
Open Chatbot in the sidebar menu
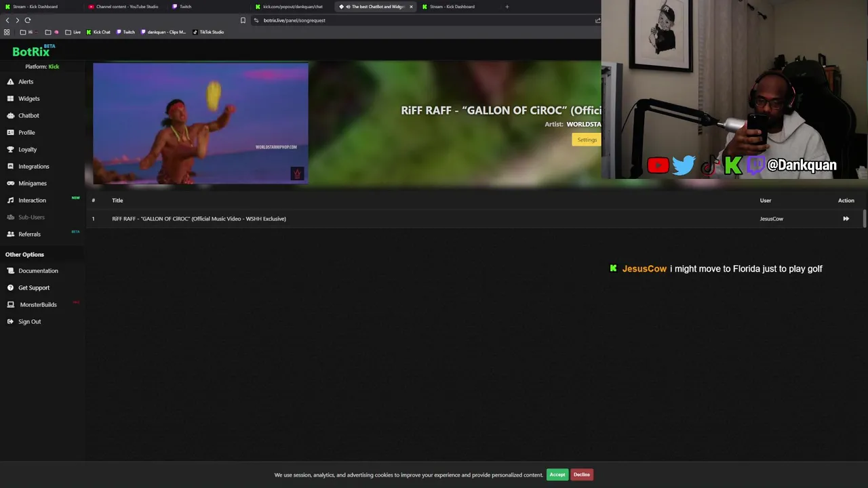[28, 115]
